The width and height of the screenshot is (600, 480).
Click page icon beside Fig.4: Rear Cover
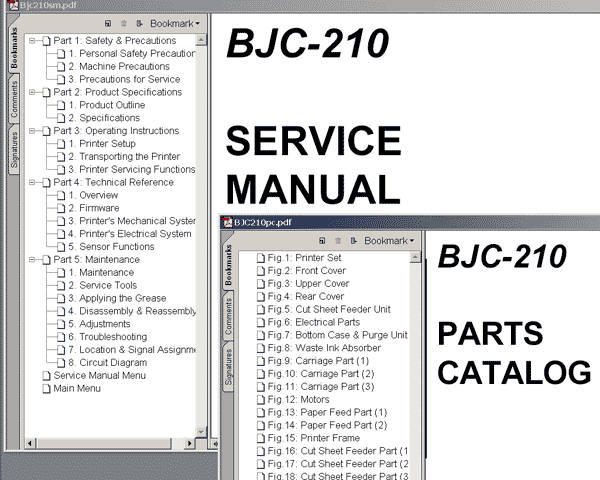261,297
